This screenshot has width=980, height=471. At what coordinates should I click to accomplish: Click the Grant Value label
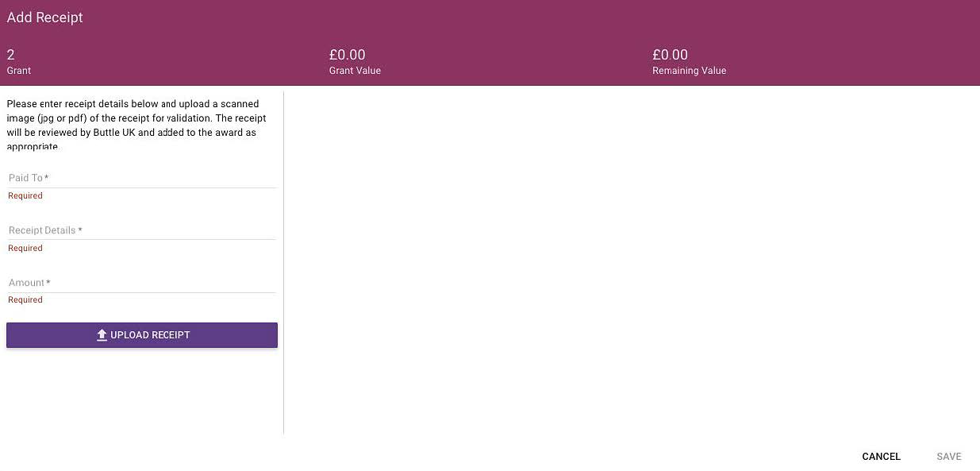click(355, 71)
